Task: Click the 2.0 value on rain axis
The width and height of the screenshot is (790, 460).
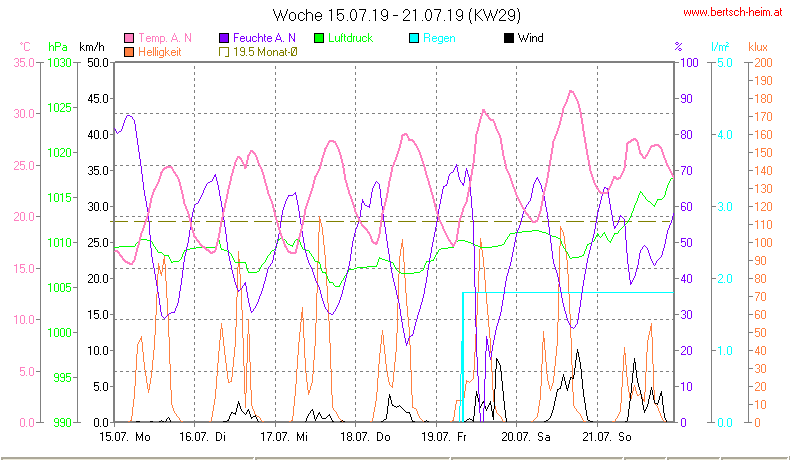Action: (x=725, y=279)
